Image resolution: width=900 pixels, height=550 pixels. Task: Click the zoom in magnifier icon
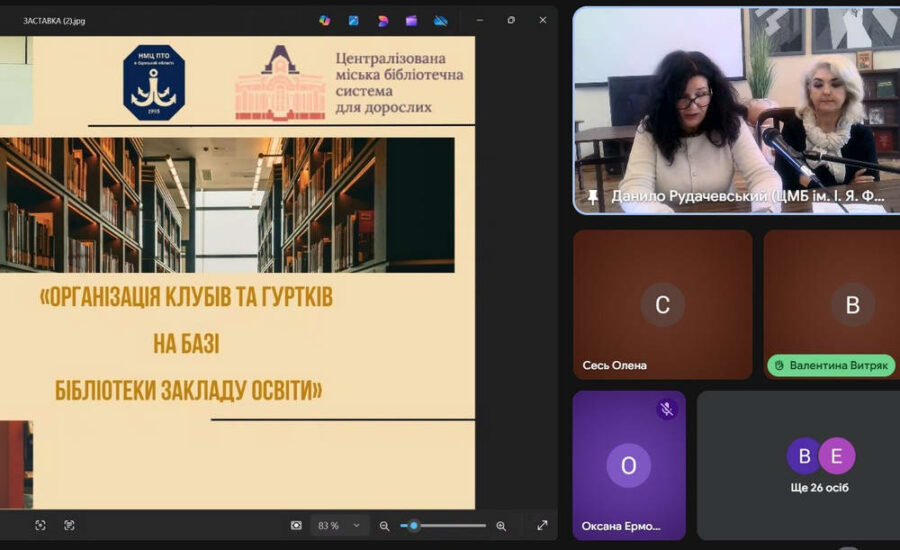[x=501, y=526]
